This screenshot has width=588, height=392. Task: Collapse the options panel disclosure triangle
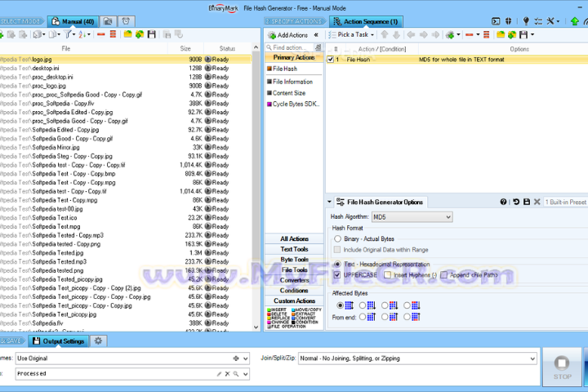[x=329, y=202]
